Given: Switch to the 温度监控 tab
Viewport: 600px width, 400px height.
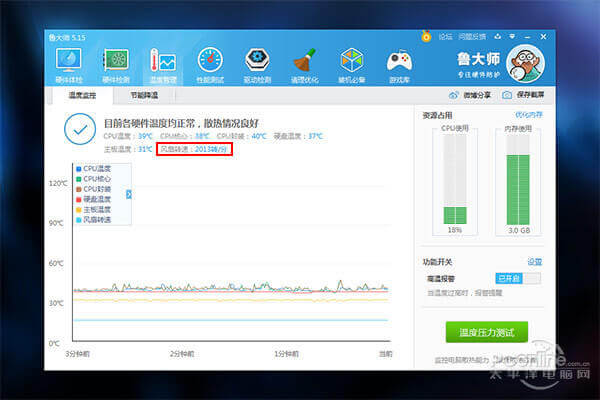Looking at the screenshot, I should 82,95.
